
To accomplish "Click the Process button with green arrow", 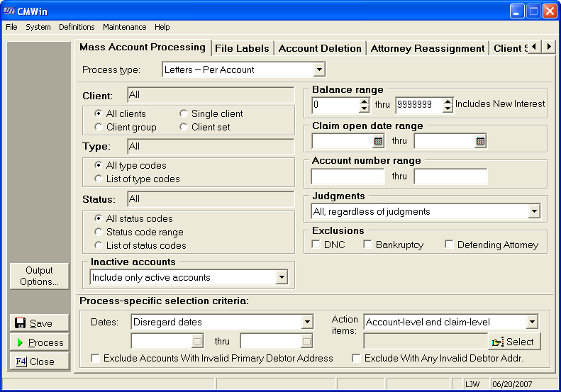I will click(40, 342).
